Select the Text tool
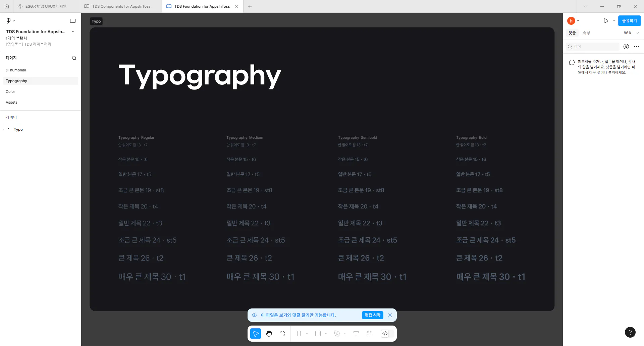This screenshot has width=644, height=346. click(x=356, y=334)
